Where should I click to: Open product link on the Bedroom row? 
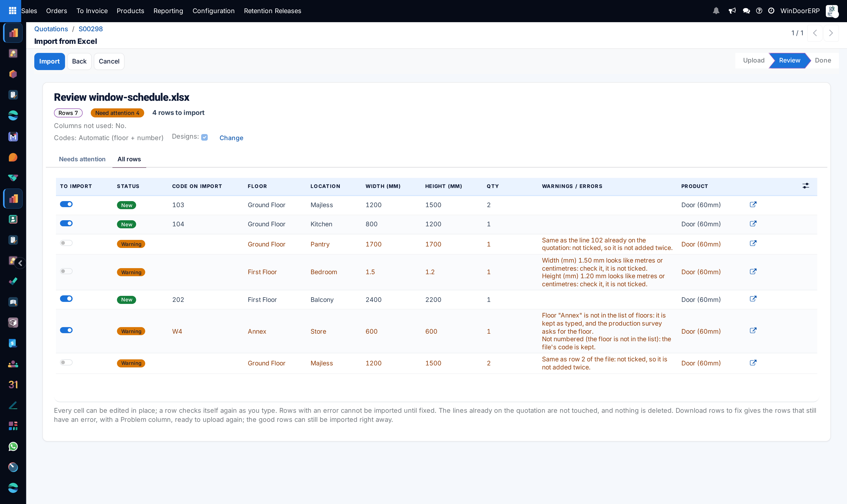coord(753,271)
